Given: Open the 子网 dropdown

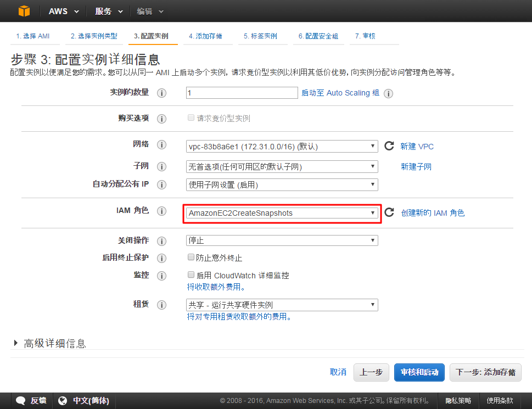Looking at the screenshot, I should [282, 166].
